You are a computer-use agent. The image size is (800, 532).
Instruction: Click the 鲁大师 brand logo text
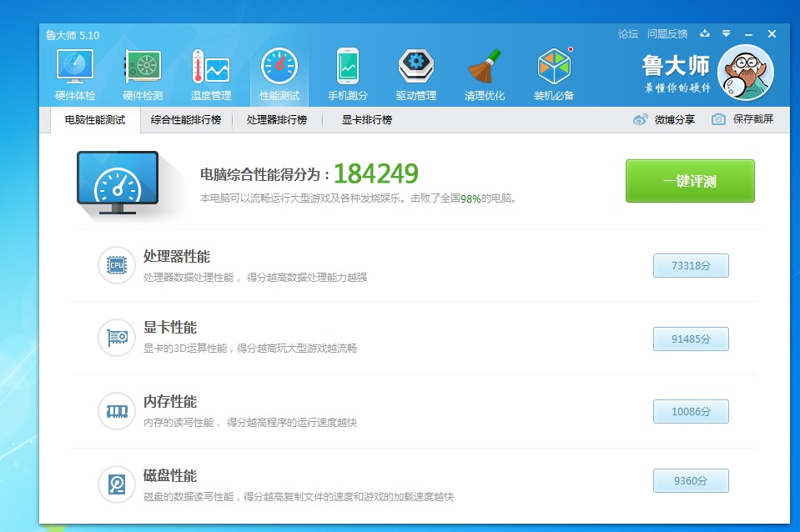676,65
